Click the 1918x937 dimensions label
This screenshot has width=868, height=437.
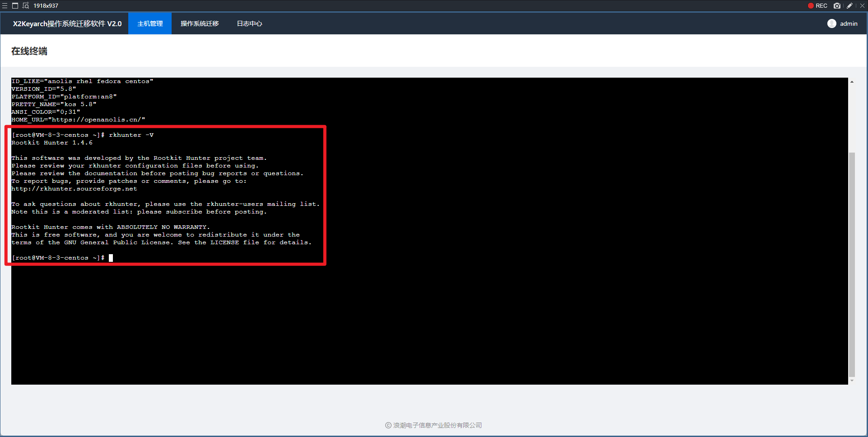click(46, 6)
